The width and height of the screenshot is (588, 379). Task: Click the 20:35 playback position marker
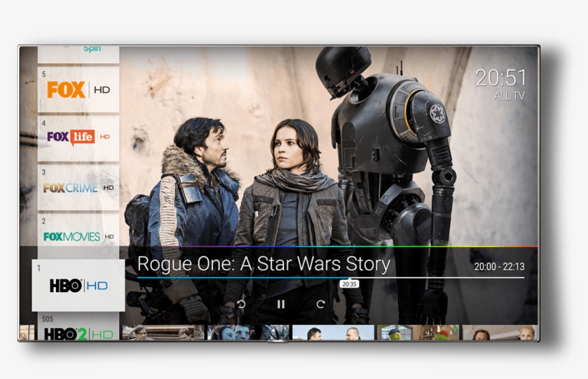coord(349,284)
